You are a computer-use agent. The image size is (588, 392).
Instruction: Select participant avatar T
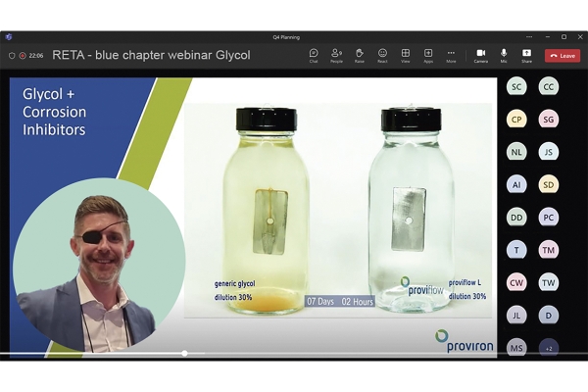click(516, 250)
